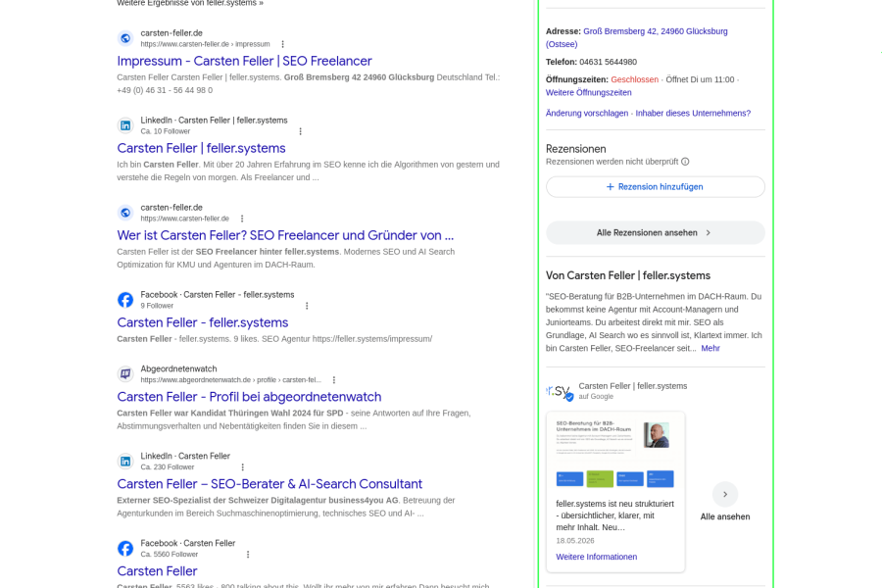Open the 'Carsten Feller | feller.systems' LinkedIn result title
Screen dimensions: 882x588
point(201,148)
